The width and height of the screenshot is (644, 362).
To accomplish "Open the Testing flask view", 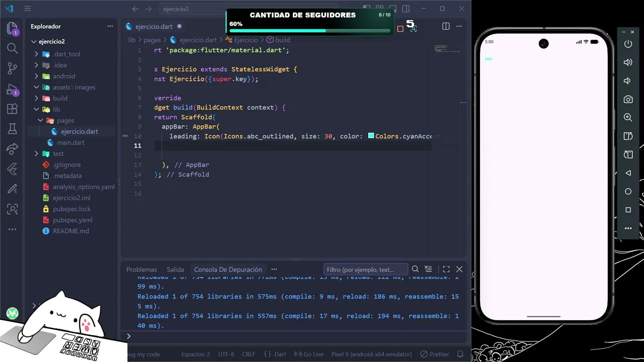I will tap(12, 129).
